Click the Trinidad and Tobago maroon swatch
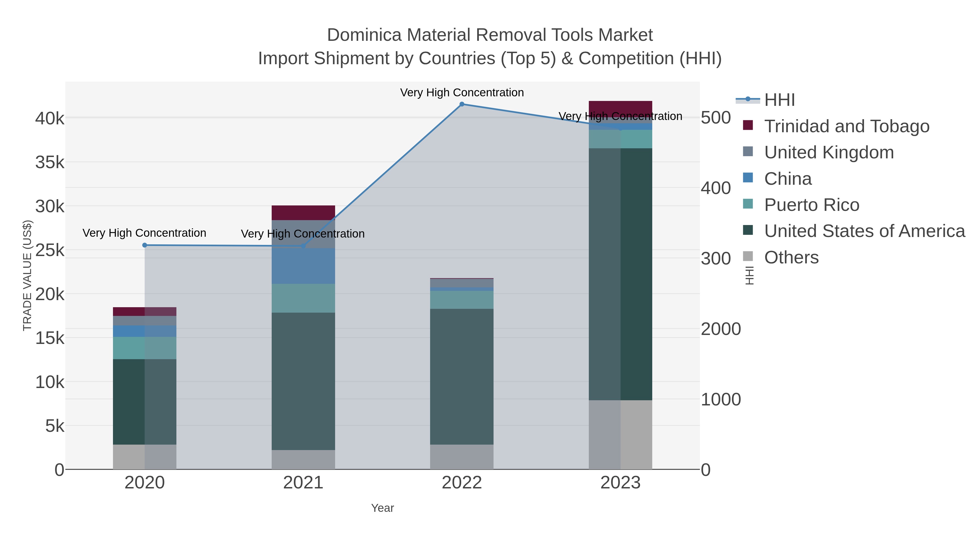 pos(748,125)
